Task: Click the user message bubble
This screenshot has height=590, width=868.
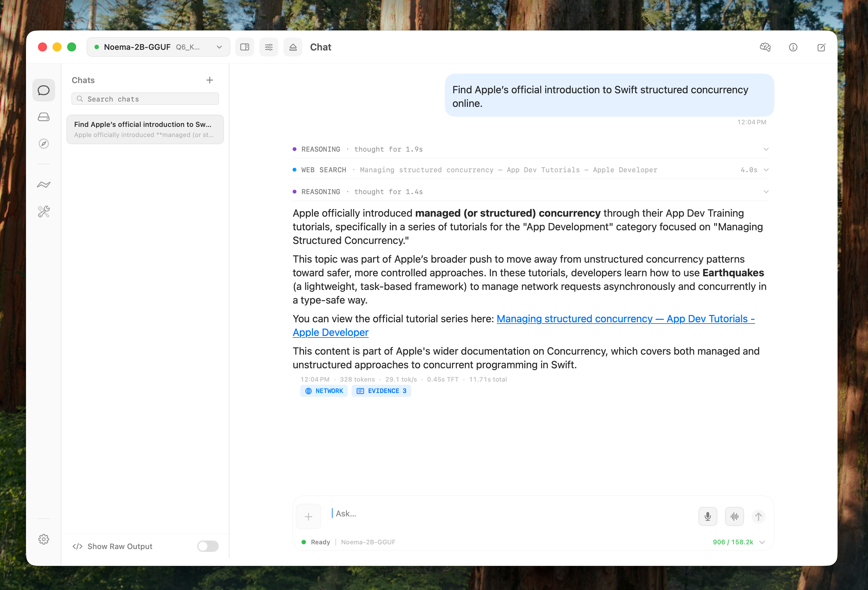Action: [x=609, y=95]
